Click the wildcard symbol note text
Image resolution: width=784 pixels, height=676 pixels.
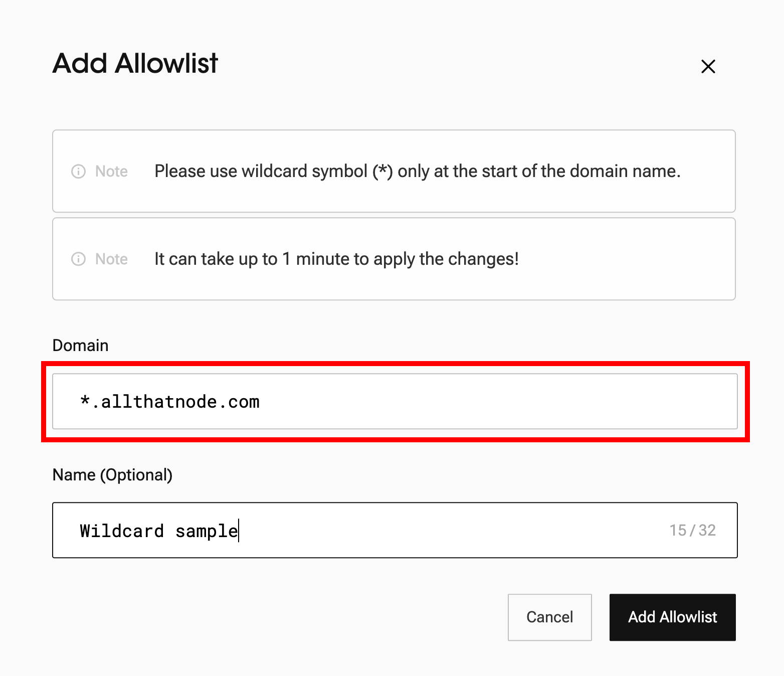click(x=417, y=172)
